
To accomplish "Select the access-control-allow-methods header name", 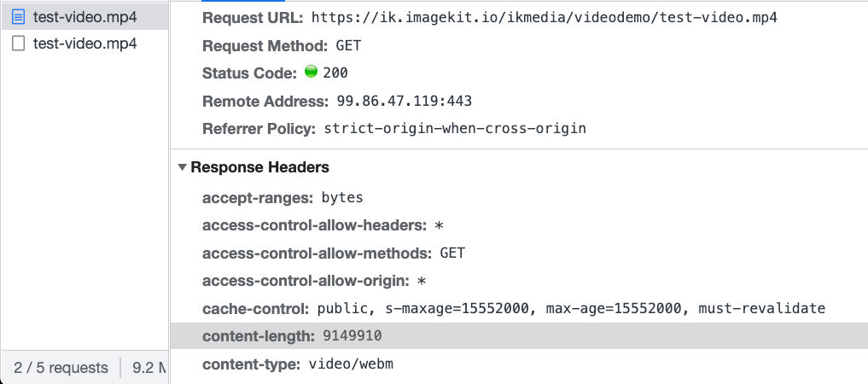I will [x=317, y=253].
